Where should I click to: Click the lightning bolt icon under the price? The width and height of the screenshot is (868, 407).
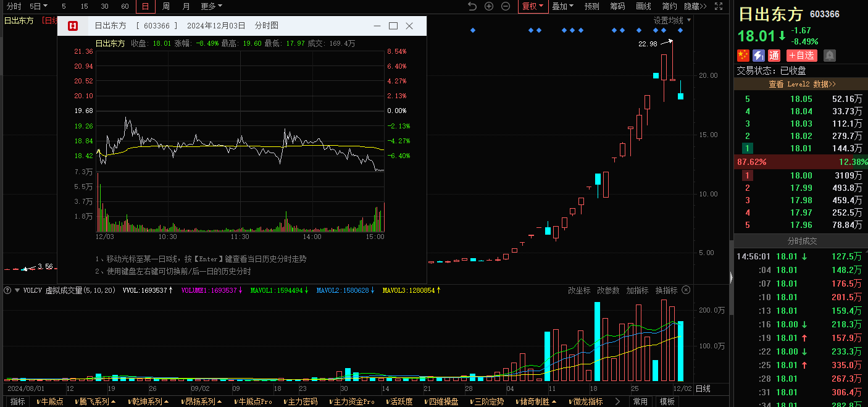[x=758, y=56]
